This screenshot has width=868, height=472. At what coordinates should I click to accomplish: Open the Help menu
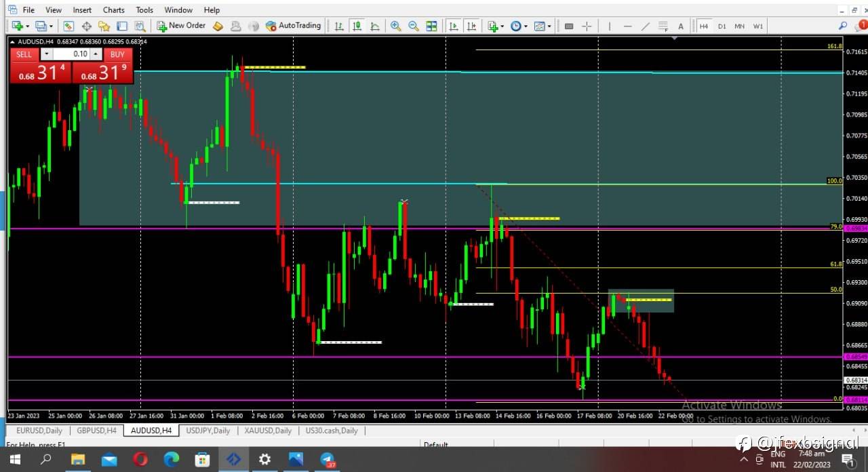pyautogui.click(x=212, y=9)
